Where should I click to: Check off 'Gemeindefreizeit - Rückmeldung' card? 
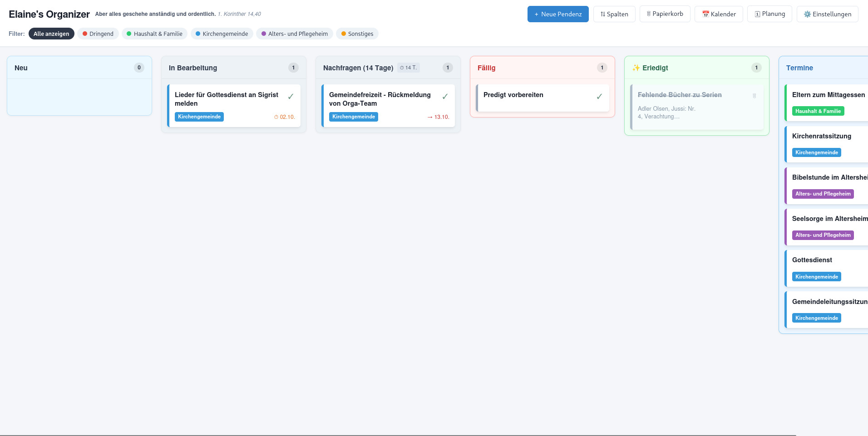(445, 96)
